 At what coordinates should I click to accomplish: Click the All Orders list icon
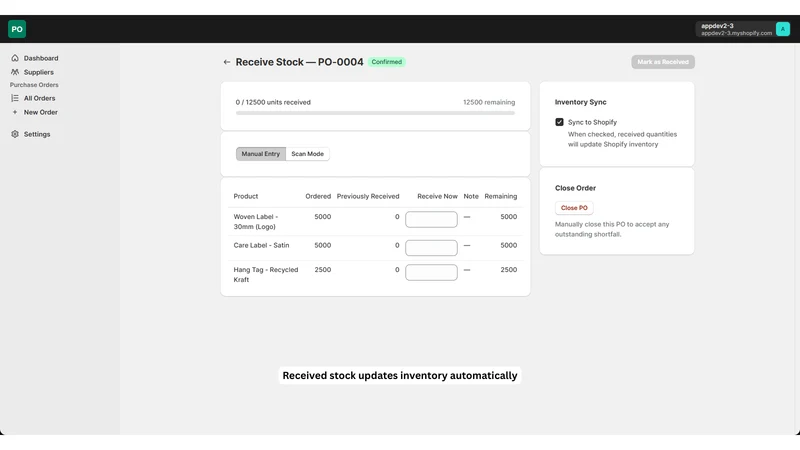15,98
